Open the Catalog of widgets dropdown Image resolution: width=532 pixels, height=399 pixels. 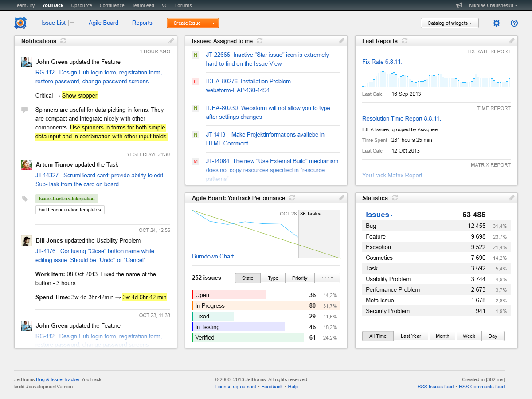(x=450, y=23)
